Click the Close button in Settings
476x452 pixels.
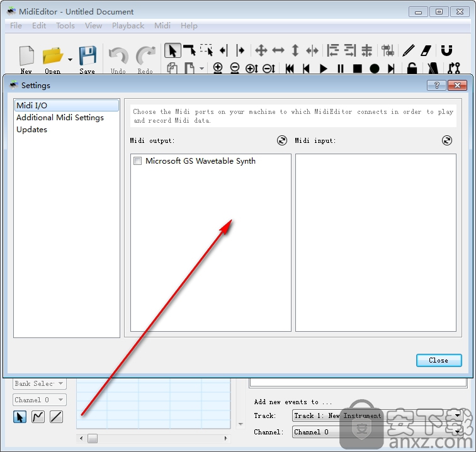(x=439, y=360)
